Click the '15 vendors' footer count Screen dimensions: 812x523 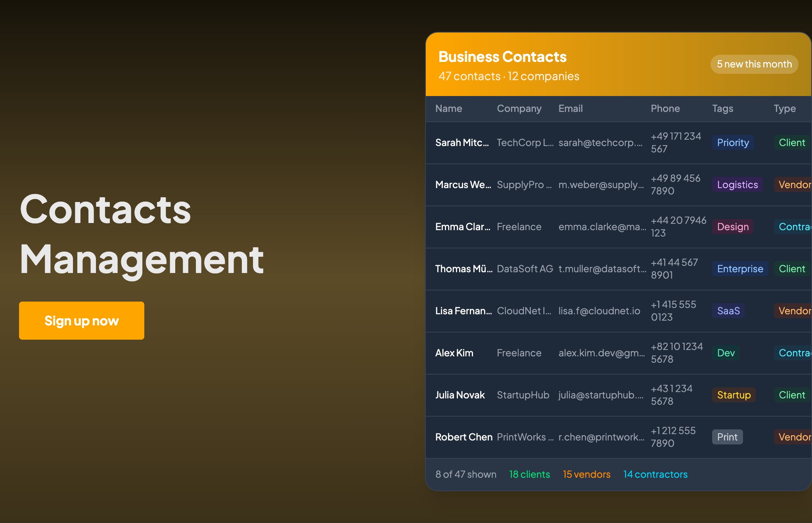pos(586,474)
